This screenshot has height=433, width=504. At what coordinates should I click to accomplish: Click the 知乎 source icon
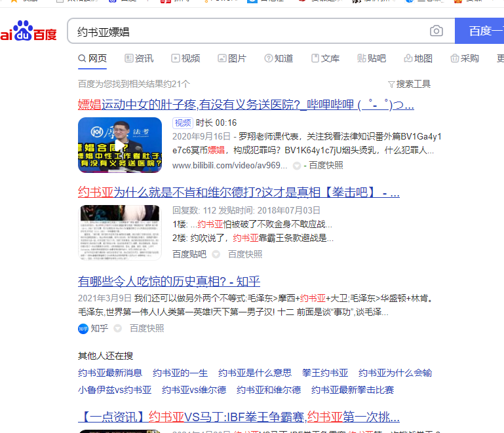click(83, 329)
